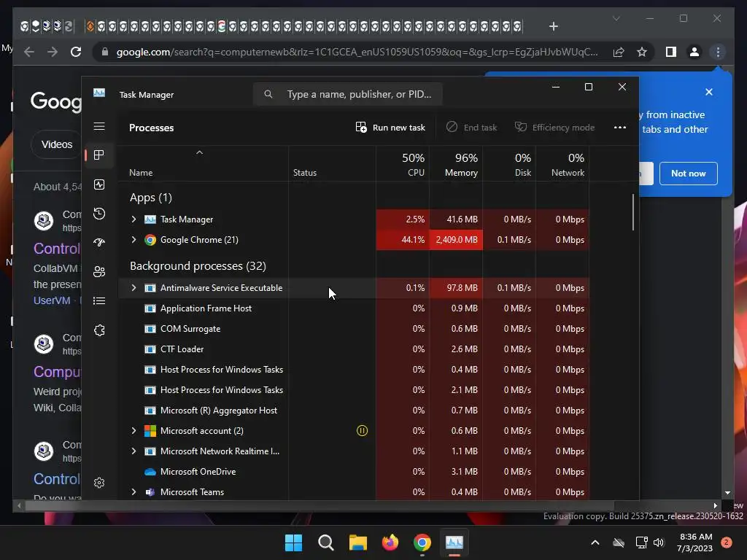Open a new Chrome tab with plus button
The width and height of the screenshot is (747, 560).
coord(553,26)
